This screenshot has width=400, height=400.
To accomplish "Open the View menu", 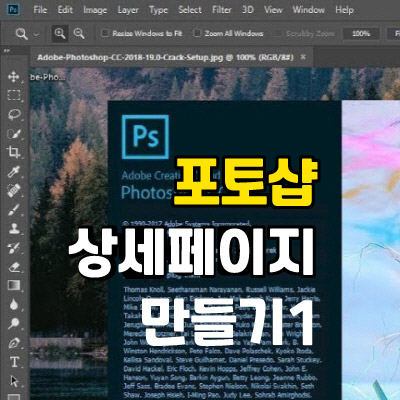I will [273, 10].
